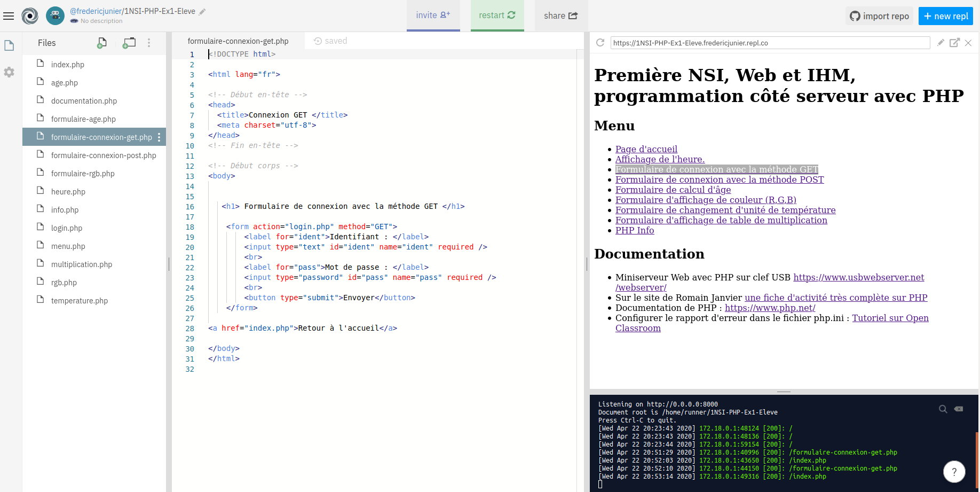Clear the console output
The image size is (980, 492).
(959, 409)
